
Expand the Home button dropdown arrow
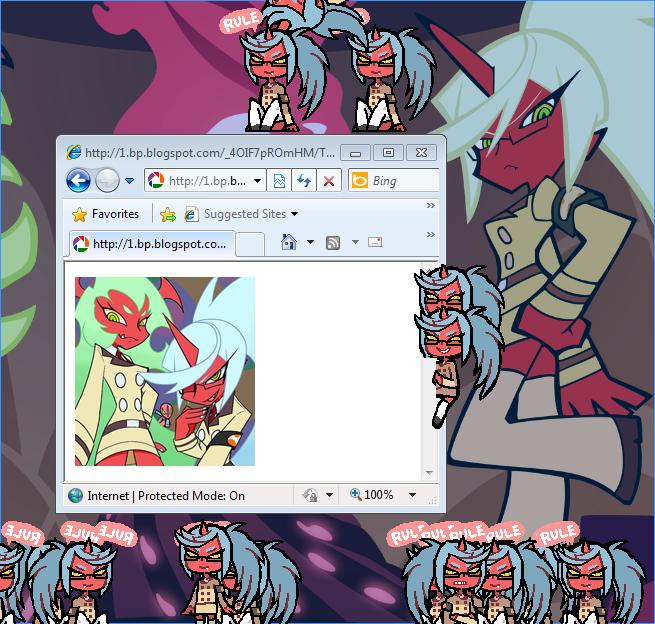310,242
